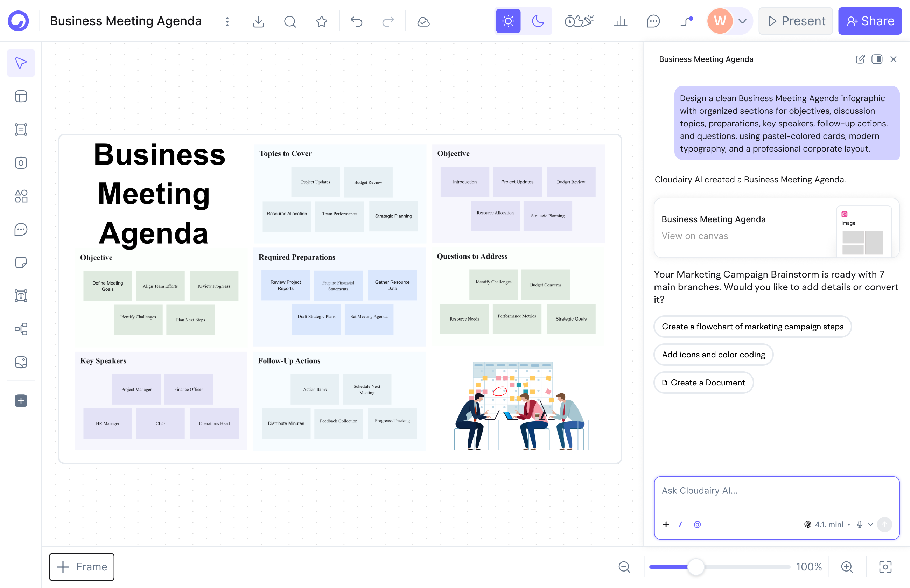
Task: Start a new chat with edit icon
Action: click(860, 59)
